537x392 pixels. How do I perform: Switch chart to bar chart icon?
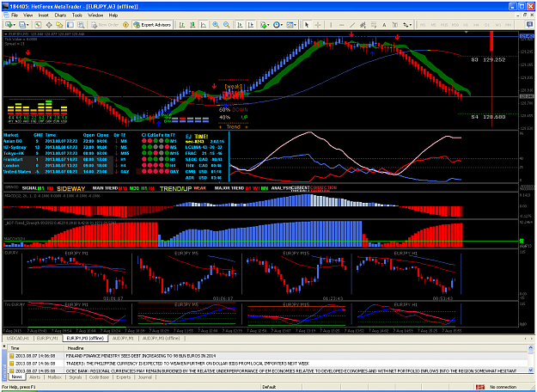click(x=182, y=25)
